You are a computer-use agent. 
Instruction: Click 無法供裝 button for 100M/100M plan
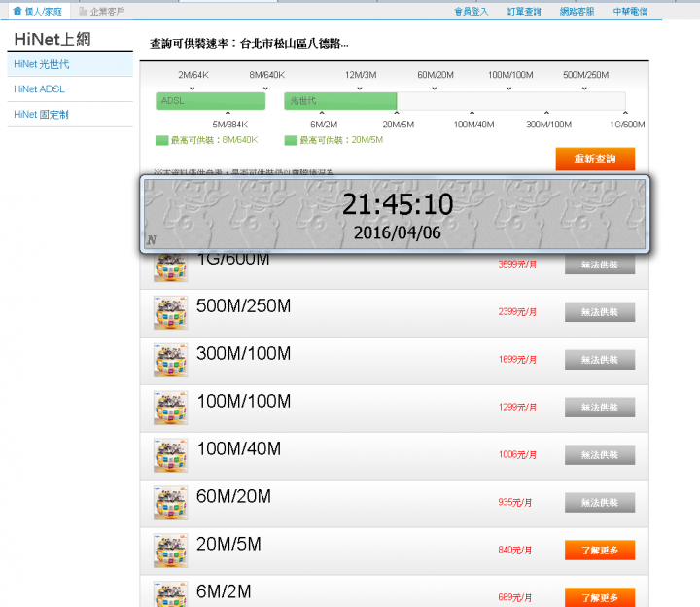pyautogui.click(x=600, y=408)
